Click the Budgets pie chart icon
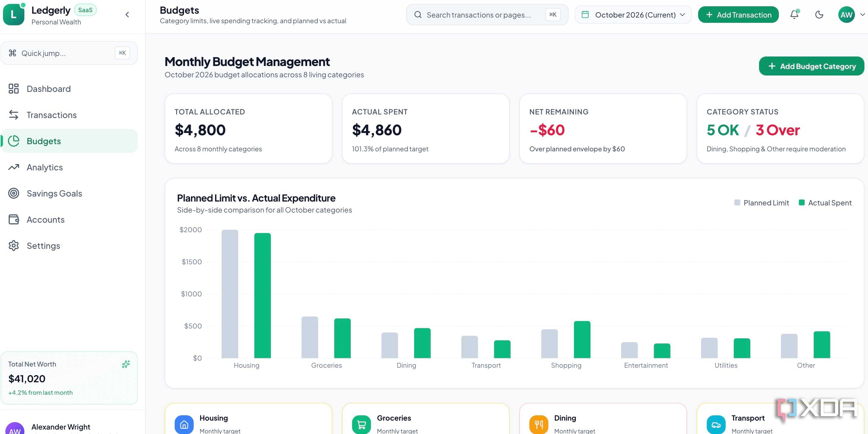The image size is (868, 434). [x=13, y=141]
